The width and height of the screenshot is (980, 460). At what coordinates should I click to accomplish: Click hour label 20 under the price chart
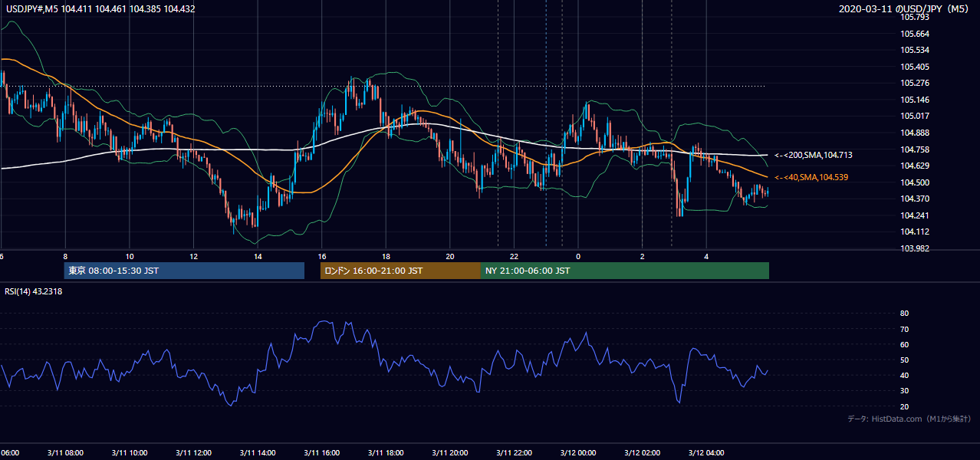click(450, 256)
